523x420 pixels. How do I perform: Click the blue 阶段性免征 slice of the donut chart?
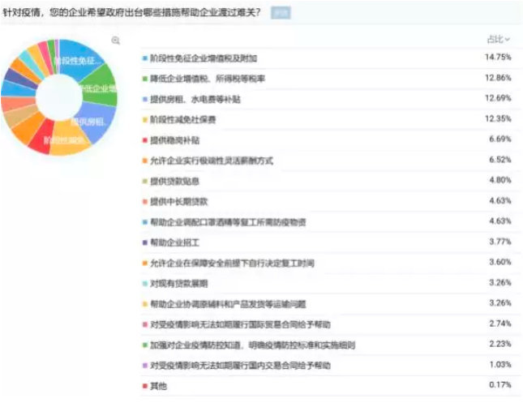(x=80, y=58)
